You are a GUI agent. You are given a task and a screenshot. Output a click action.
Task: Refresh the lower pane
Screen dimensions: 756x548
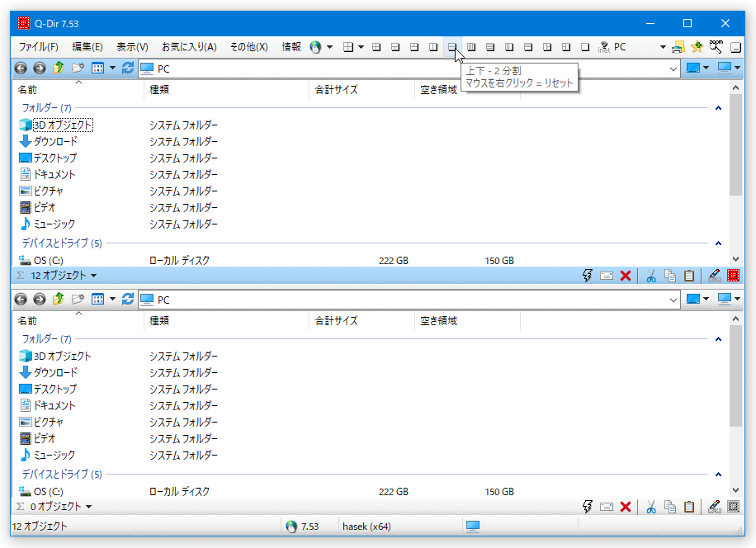point(128,300)
